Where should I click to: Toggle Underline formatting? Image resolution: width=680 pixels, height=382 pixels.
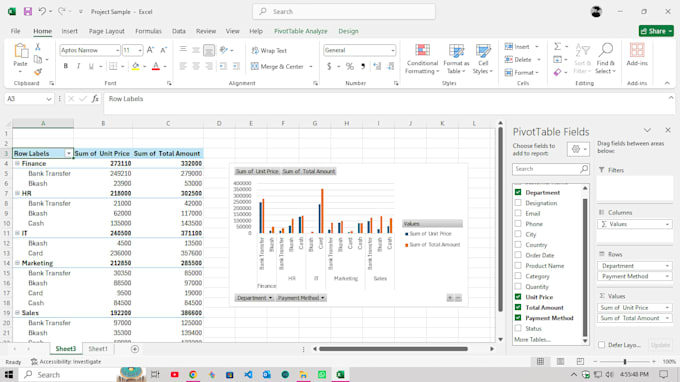pos(91,66)
